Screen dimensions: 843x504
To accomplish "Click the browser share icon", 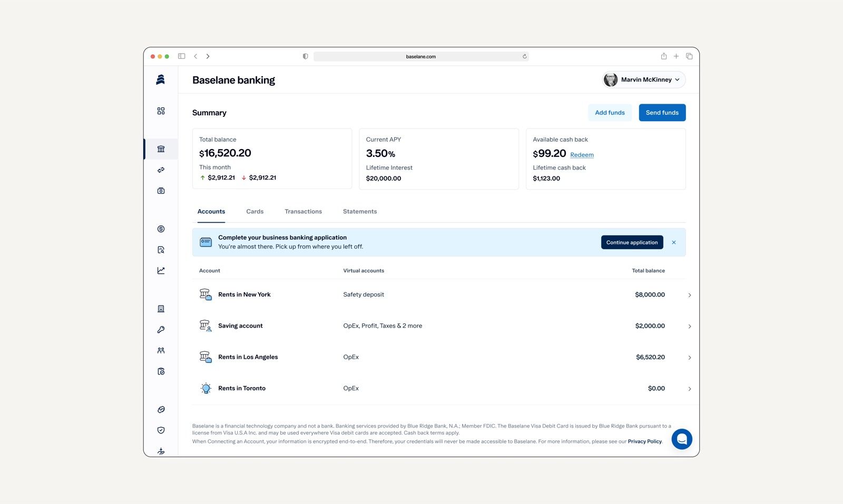I will click(664, 56).
